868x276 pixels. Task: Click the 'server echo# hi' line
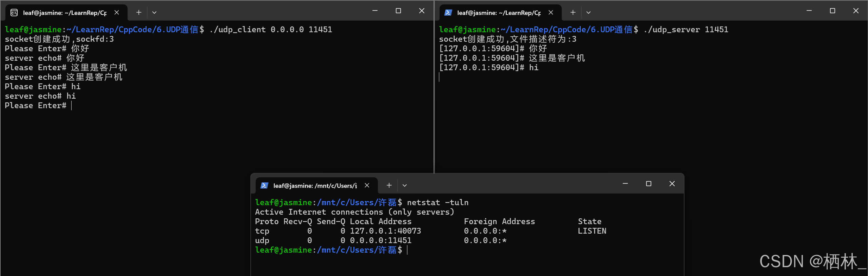(x=40, y=96)
